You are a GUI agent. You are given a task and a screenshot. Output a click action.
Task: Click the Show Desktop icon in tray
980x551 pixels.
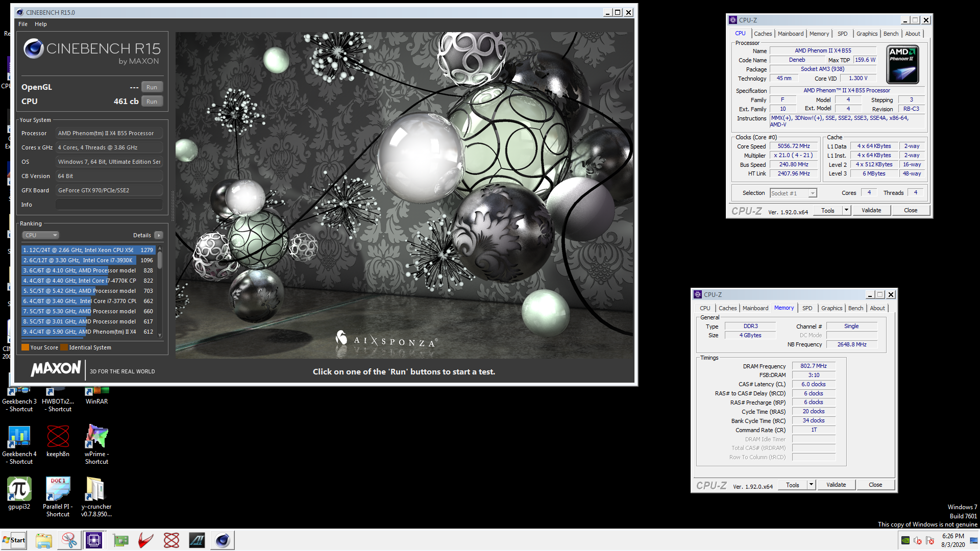974,540
